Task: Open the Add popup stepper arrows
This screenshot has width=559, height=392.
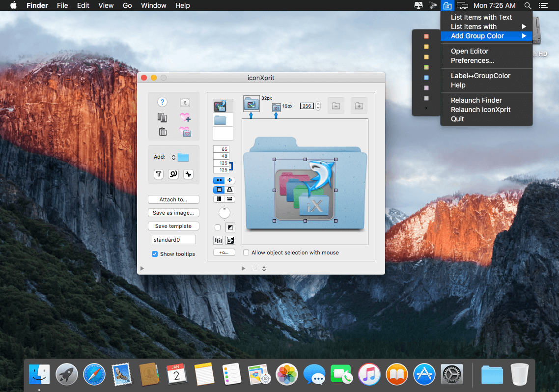Action: click(173, 157)
